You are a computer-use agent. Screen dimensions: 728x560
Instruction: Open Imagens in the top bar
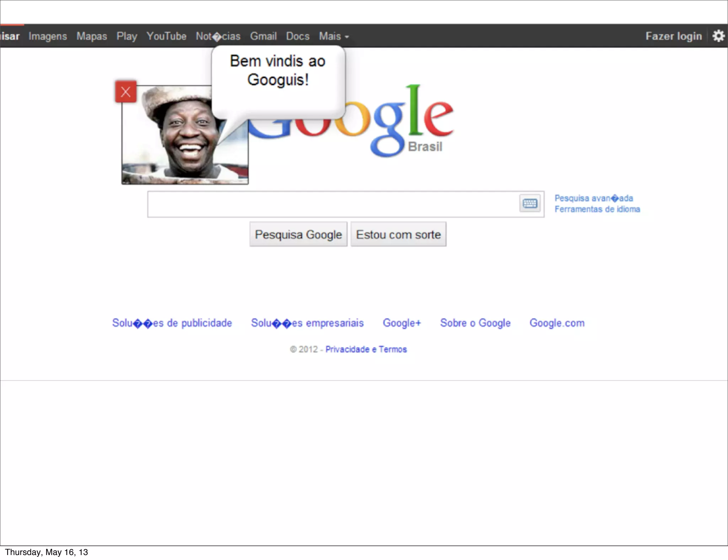48,36
